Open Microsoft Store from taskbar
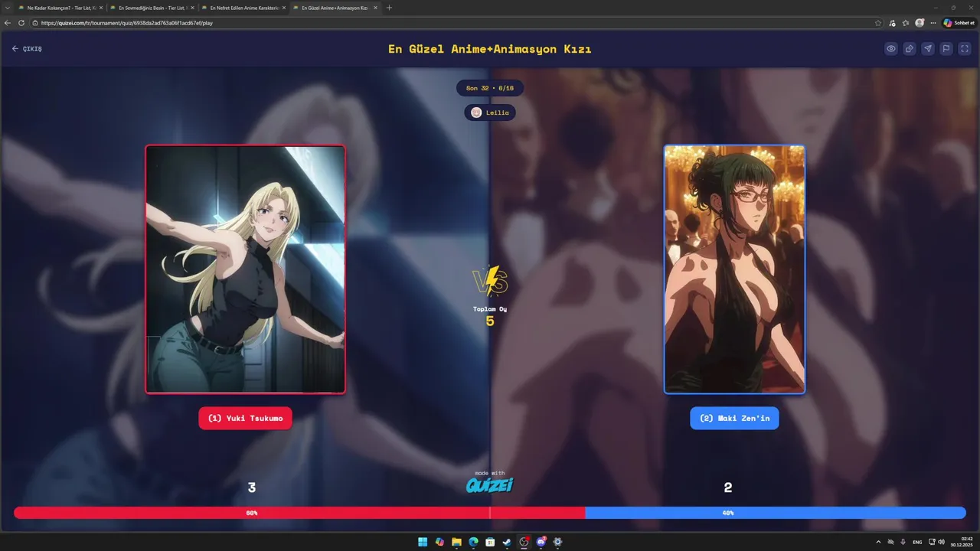Image resolution: width=980 pixels, height=551 pixels. tap(490, 542)
